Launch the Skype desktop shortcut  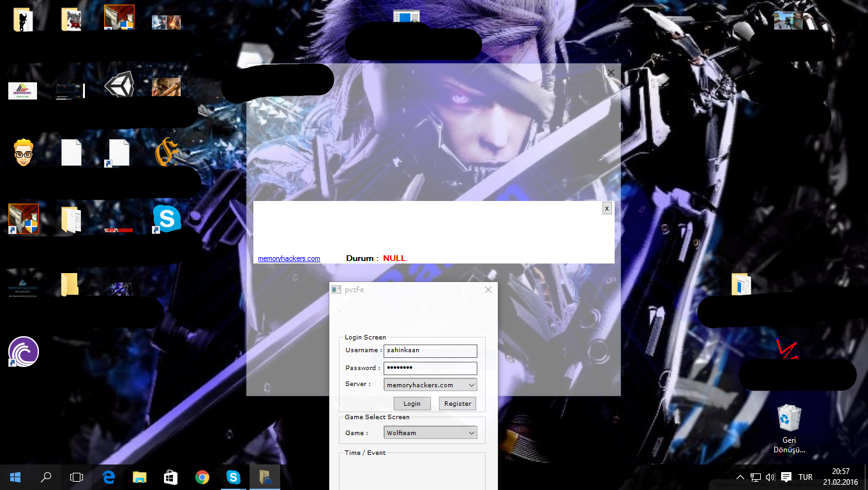click(x=167, y=219)
